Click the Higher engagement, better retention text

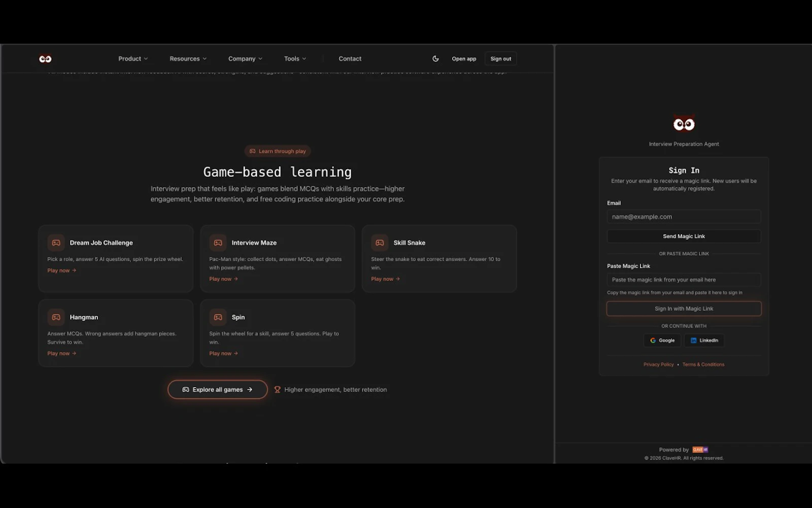[335, 390]
